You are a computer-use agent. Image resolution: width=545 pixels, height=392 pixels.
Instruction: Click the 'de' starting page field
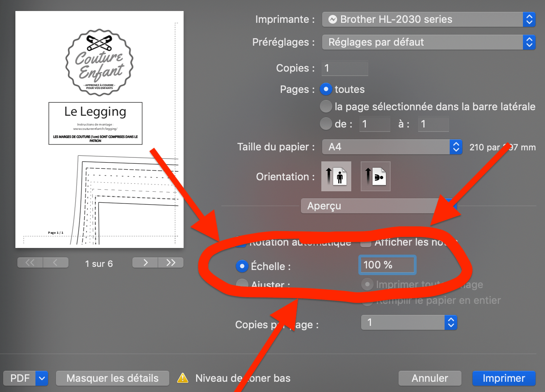(x=374, y=124)
